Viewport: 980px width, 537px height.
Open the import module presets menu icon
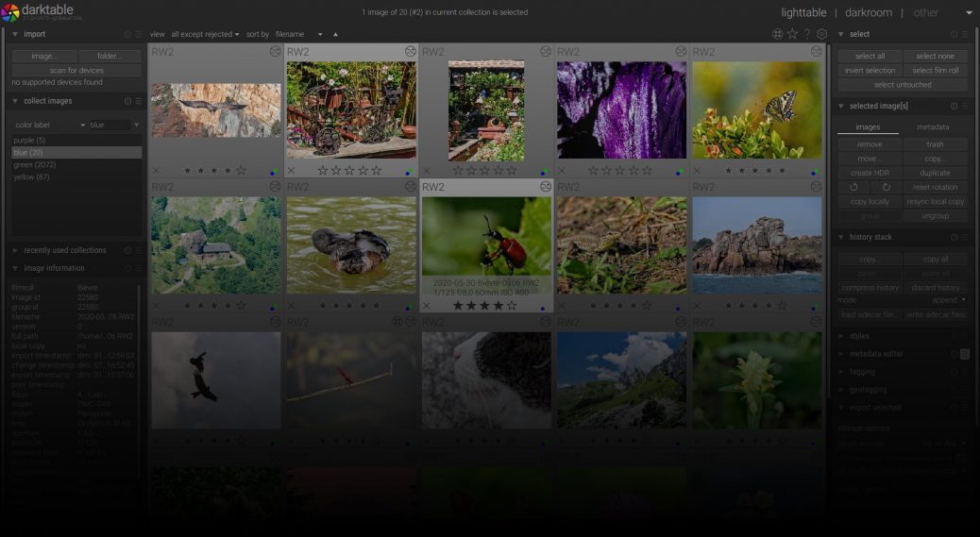click(x=138, y=34)
